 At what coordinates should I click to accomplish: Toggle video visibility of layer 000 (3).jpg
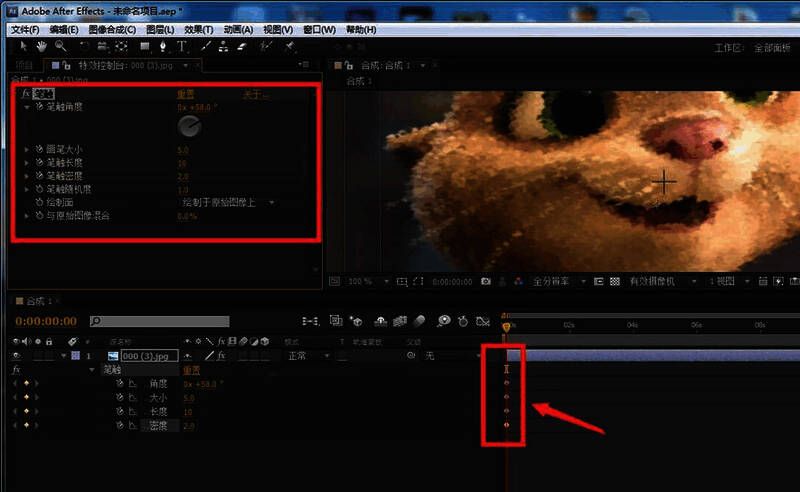point(17,356)
